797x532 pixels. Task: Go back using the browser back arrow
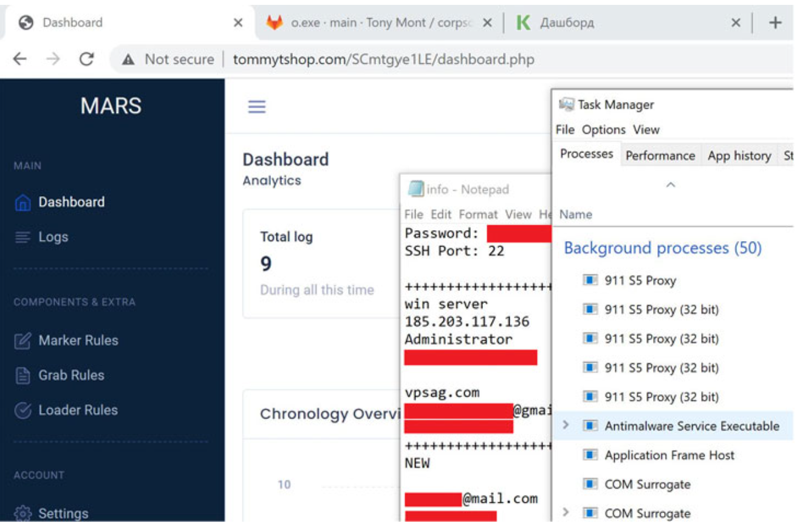20,59
